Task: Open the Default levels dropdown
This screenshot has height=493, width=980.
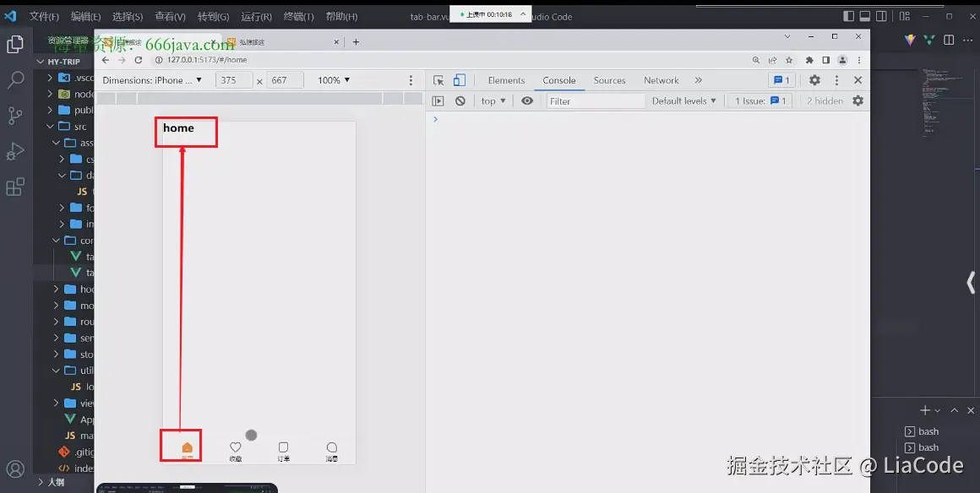Action: pos(683,100)
